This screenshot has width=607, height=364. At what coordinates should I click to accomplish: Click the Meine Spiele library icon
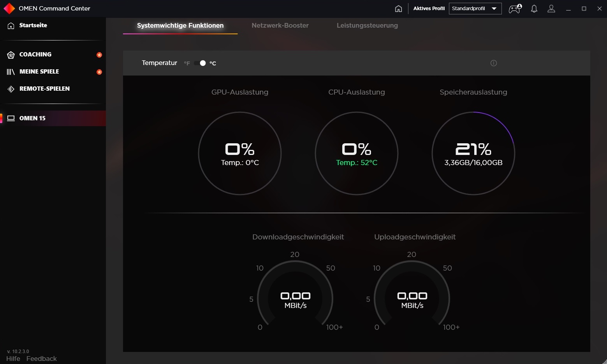point(11,72)
